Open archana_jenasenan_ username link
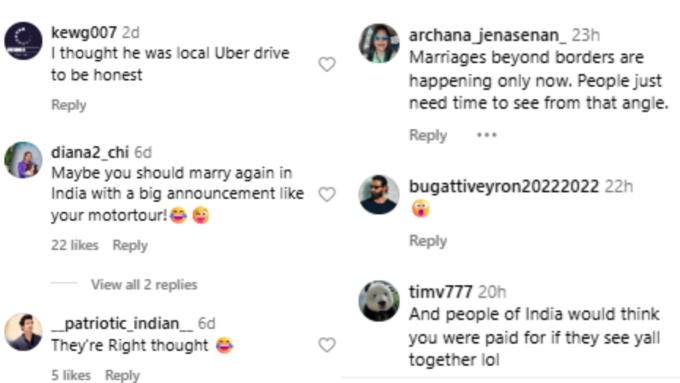Screen dimensions: 680x383 pos(487,35)
